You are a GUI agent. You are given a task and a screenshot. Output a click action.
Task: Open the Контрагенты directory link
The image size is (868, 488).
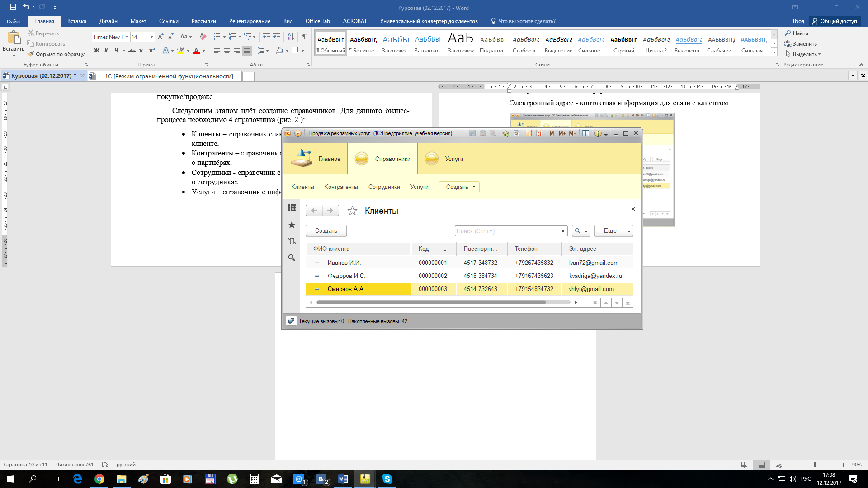click(341, 187)
